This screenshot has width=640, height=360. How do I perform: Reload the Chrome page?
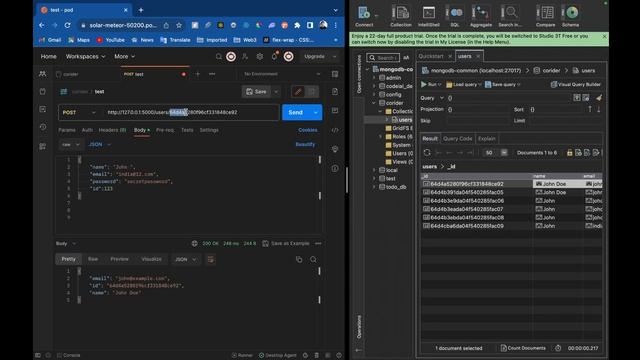click(67, 25)
